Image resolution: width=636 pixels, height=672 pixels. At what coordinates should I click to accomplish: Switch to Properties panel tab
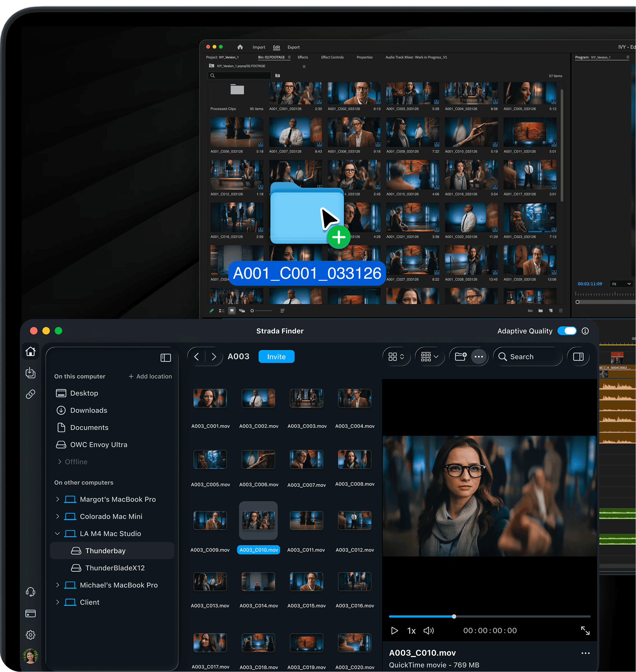tap(364, 57)
